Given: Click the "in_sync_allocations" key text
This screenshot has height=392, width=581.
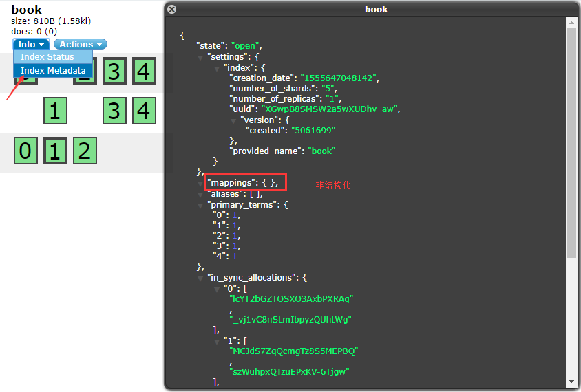Looking at the screenshot, I should click(x=253, y=278).
